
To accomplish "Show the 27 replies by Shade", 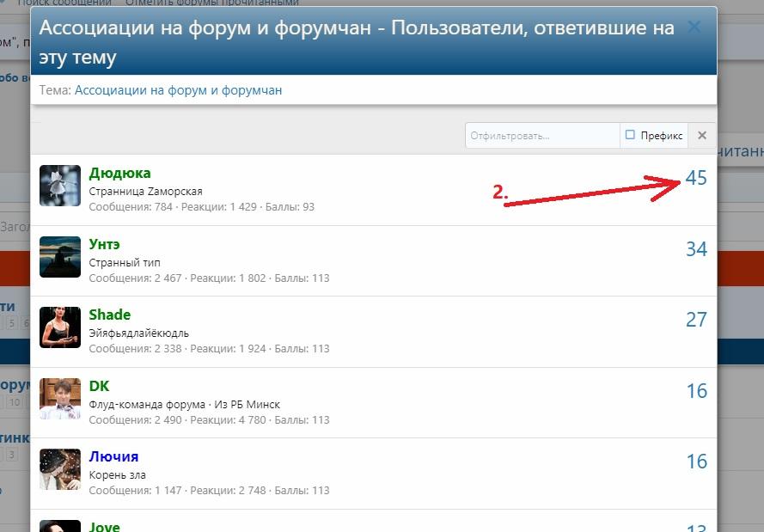I will tap(696, 320).
